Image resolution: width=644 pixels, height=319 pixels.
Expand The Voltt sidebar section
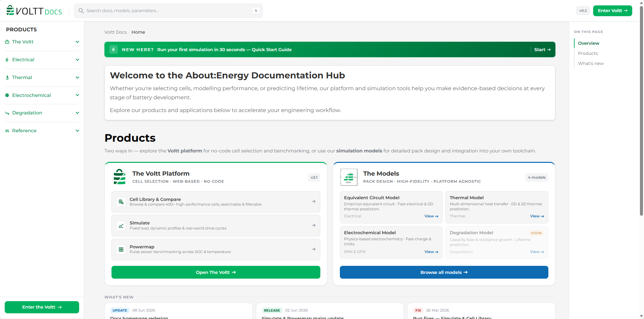77,42
